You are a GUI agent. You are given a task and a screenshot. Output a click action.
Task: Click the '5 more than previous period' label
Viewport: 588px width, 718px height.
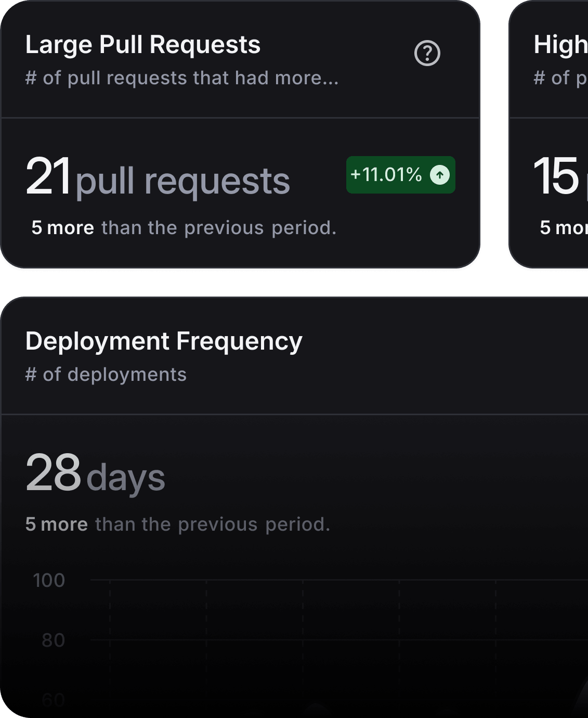coord(185,227)
